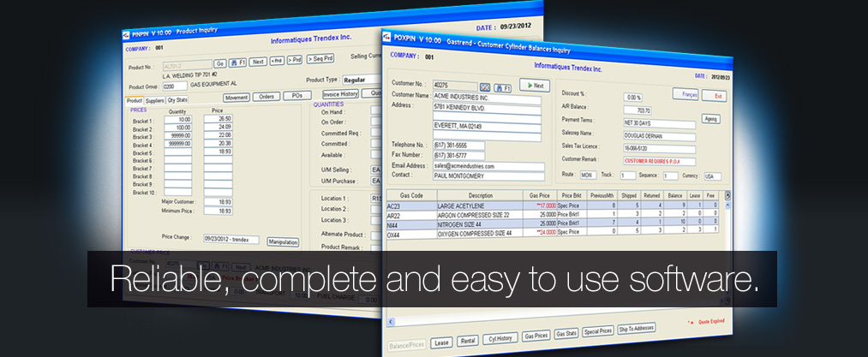This screenshot has height=357, width=868.
Task: Click the > Prd next product button
Action: coord(295,59)
